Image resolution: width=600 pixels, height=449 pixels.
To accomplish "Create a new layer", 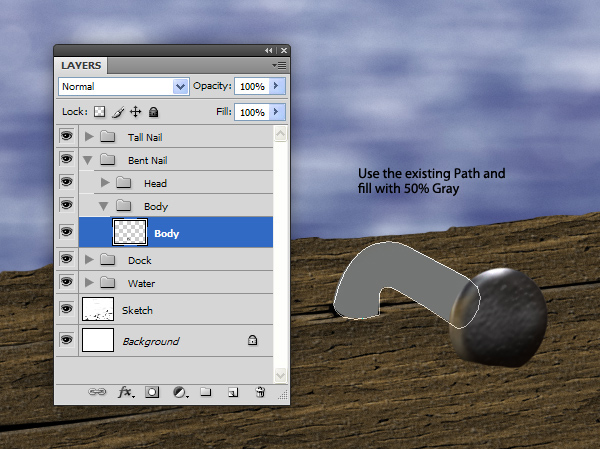I will (x=233, y=392).
